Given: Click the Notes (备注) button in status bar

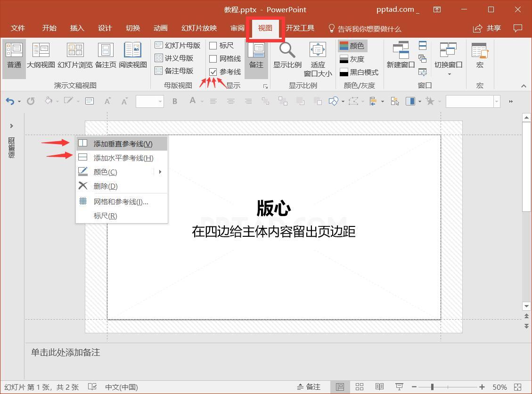Looking at the screenshot, I should click(309, 387).
